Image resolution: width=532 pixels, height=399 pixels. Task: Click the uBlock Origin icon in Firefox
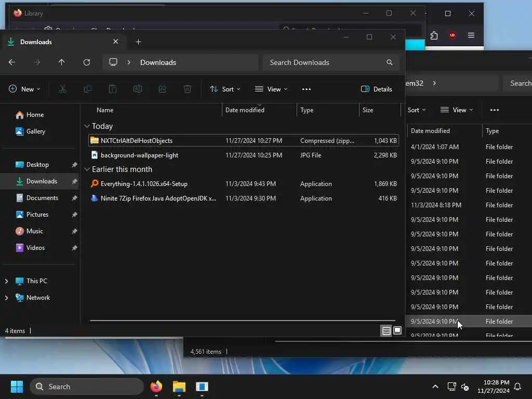point(453,35)
